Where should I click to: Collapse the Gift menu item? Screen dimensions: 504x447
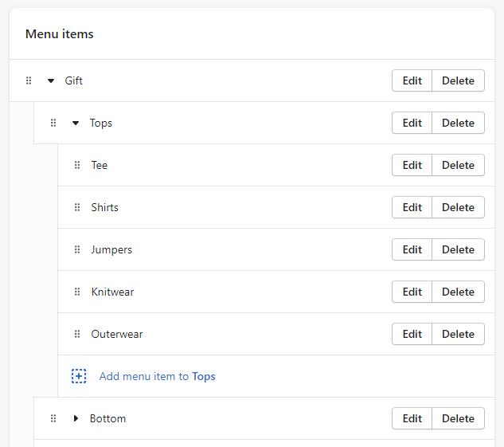(x=51, y=80)
